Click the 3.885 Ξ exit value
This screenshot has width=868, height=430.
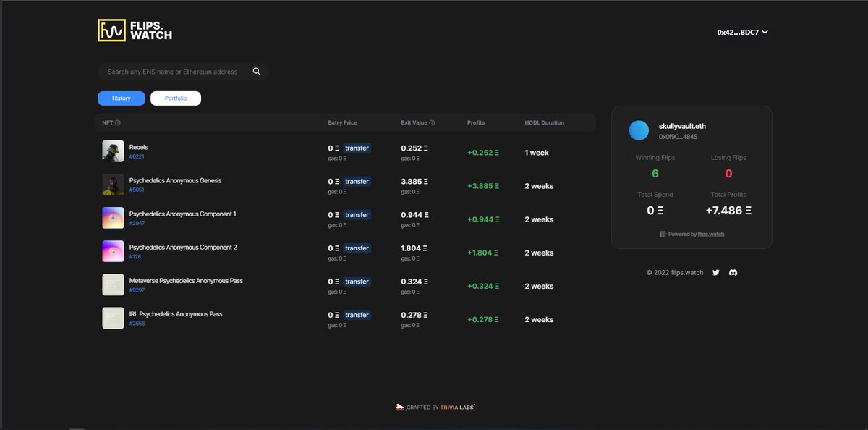(415, 181)
